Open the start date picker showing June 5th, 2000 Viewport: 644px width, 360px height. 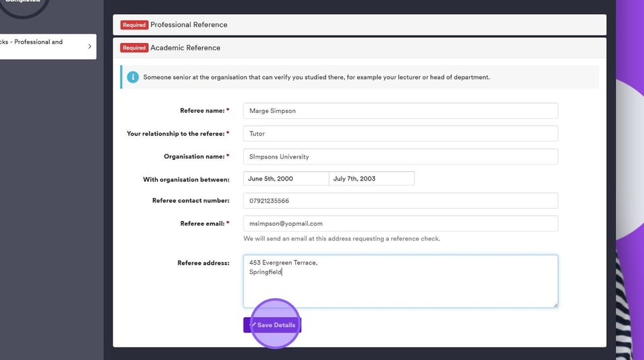tap(286, 179)
